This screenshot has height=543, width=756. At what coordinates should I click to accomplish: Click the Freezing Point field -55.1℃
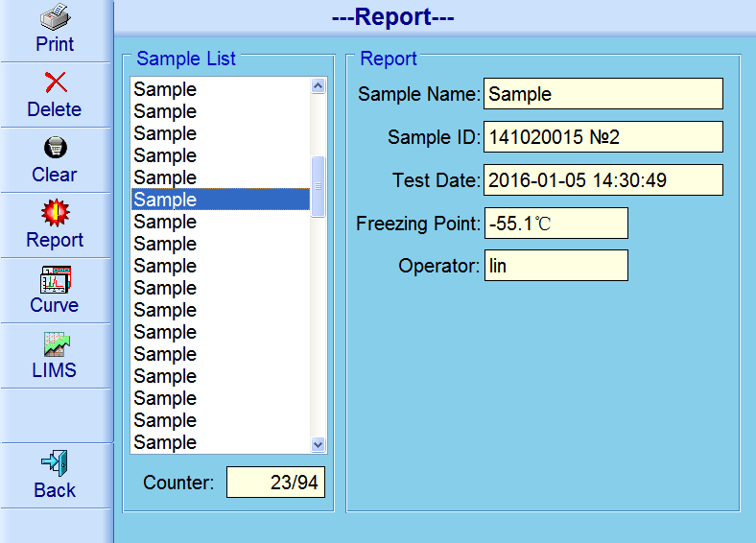click(x=555, y=224)
